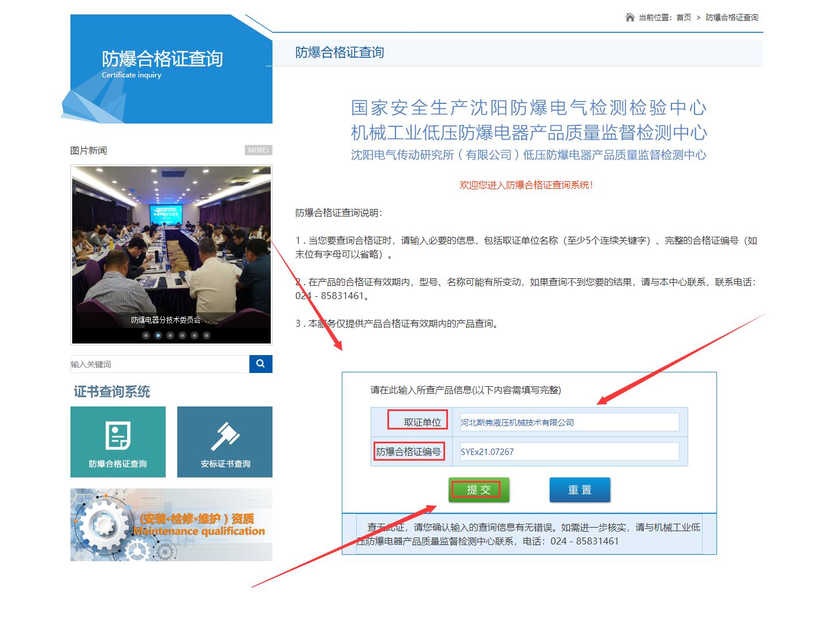Submit the query with the green 提交 button
Screen dimensions: 840x642
click(x=479, y=490)
